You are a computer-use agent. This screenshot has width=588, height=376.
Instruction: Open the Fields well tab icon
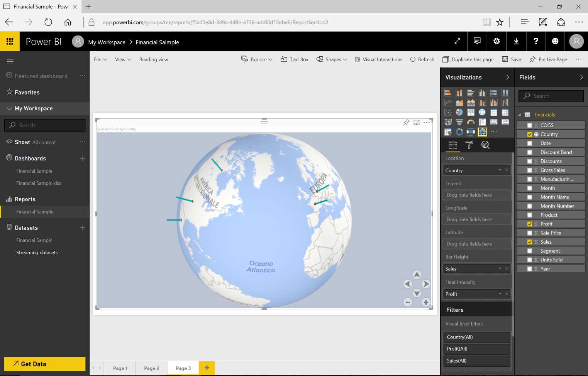point(453,145)
